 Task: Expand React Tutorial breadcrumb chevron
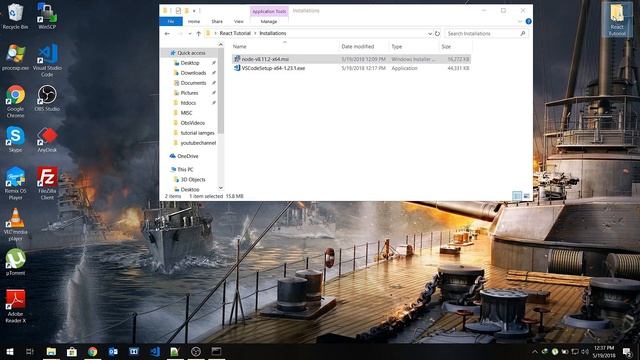click(x=255, y=33)
